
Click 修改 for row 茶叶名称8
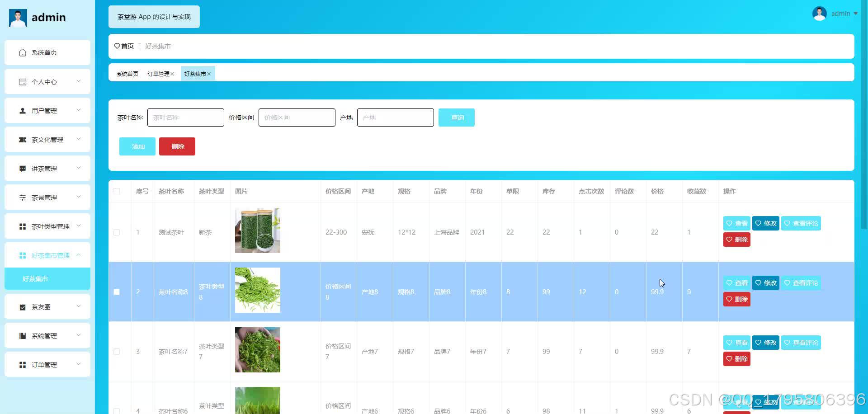click(x=766, y=283)
